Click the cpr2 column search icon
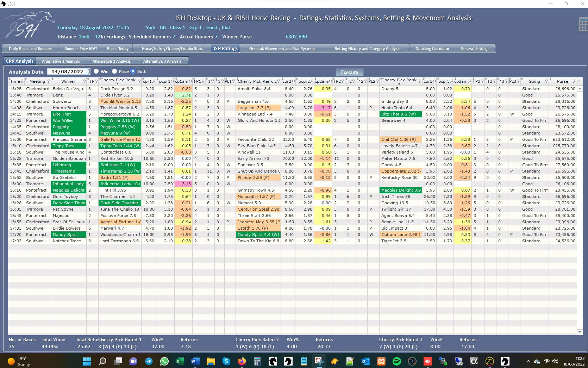The width and height of the screenshot is (588, 368). [x=293, y=81]
